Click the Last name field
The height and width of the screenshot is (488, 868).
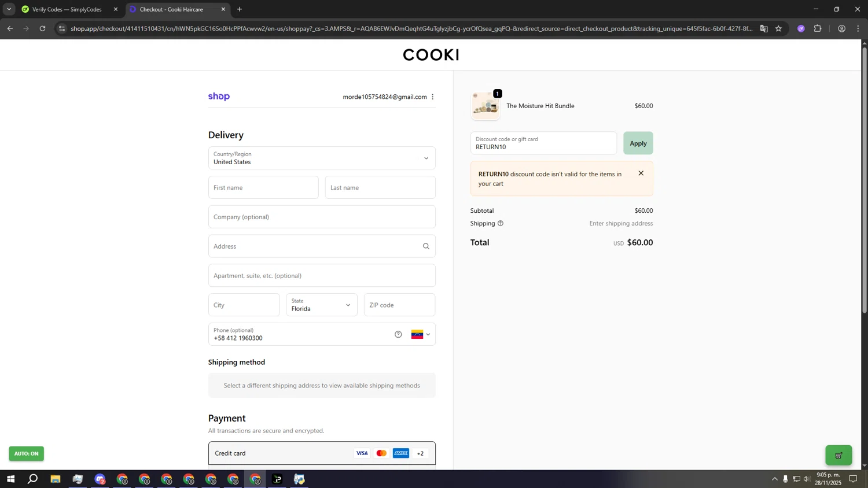click(x=380, y=187)
